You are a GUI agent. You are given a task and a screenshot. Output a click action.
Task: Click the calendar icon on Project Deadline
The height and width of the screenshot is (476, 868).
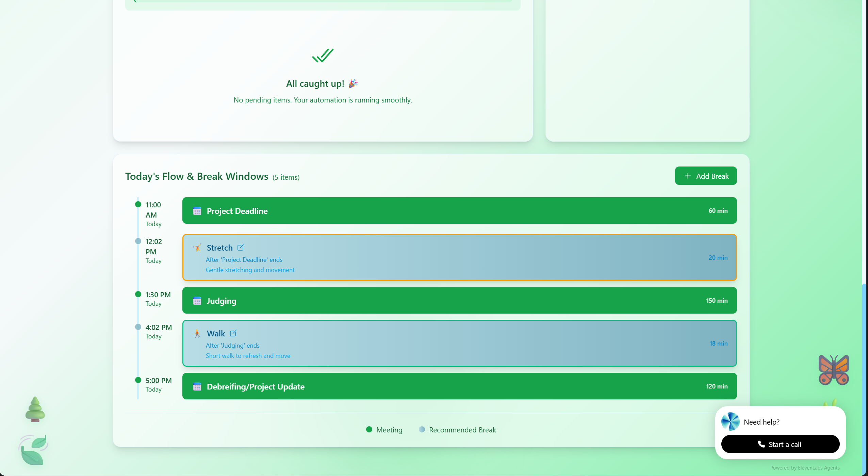pos(197,211)
